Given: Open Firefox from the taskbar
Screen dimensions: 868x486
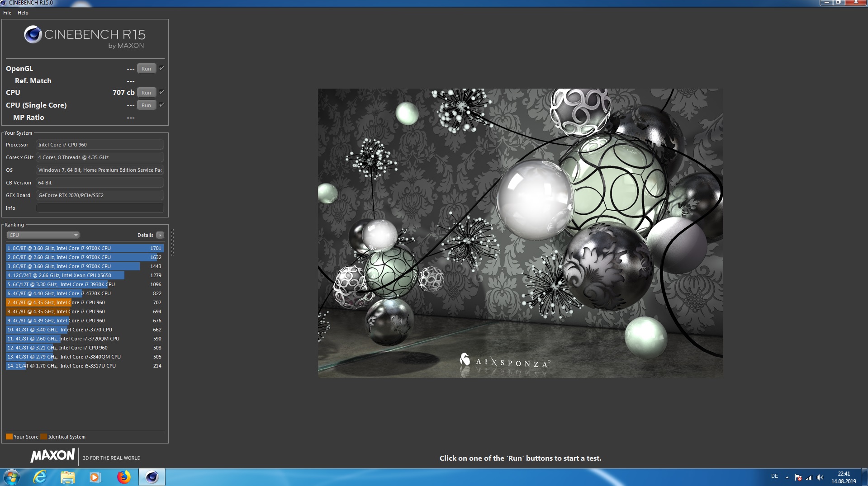Looking at the screenshot, I should coord(123,477).
